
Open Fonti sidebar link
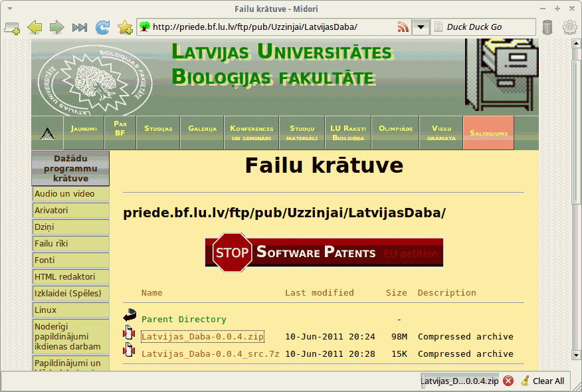(70, 260)
